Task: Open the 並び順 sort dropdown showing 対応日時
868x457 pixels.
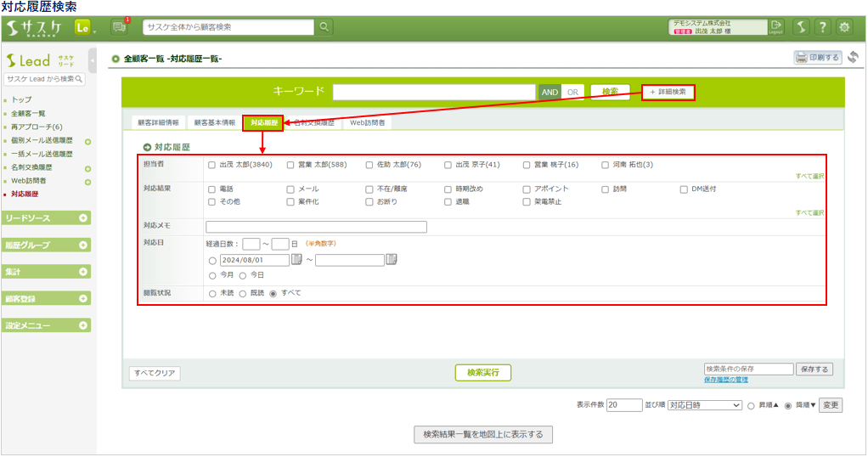Action: pos(704,405)
